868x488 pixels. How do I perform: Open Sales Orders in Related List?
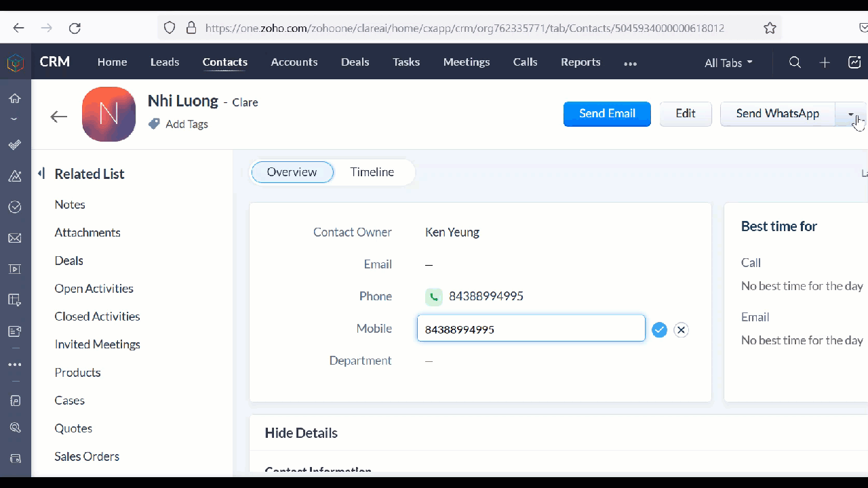[x=87, y=457]
